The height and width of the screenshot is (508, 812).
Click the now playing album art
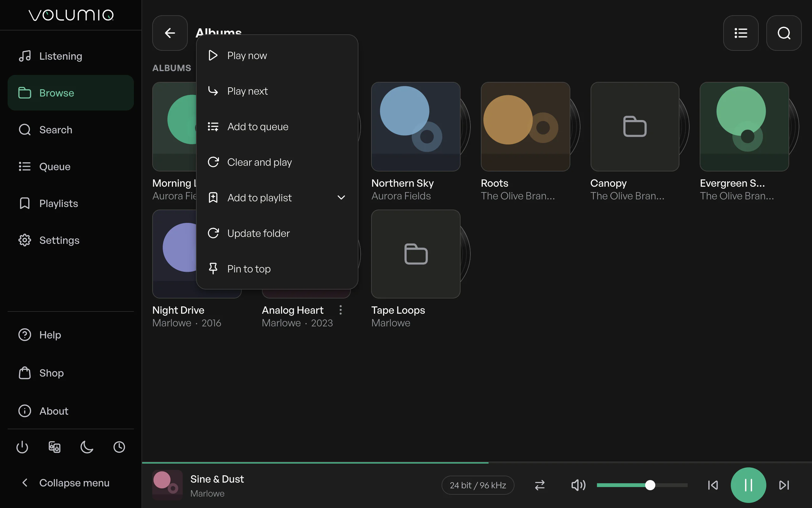[x=167, y=485]
